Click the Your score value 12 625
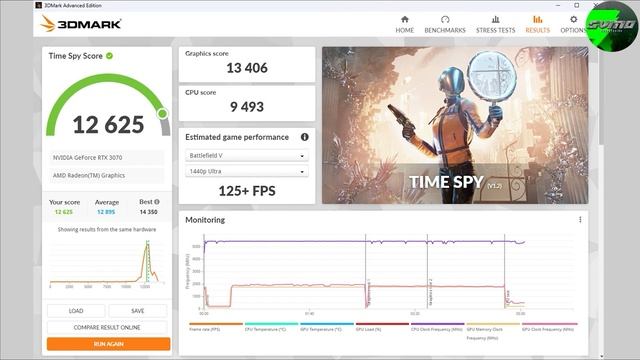The height and width of the screenshot is (360, 640). click(x=64, y=212)
